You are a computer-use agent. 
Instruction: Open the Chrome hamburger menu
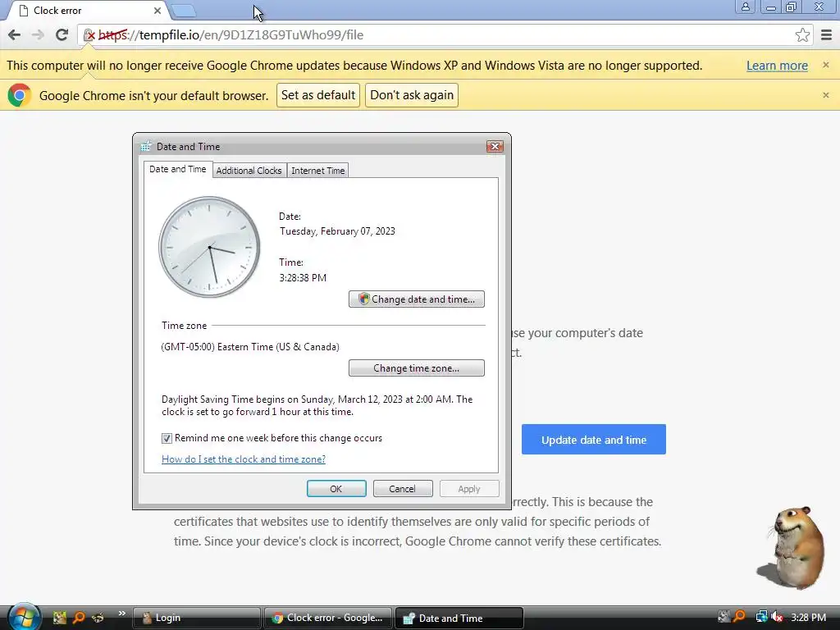[827, 34]
